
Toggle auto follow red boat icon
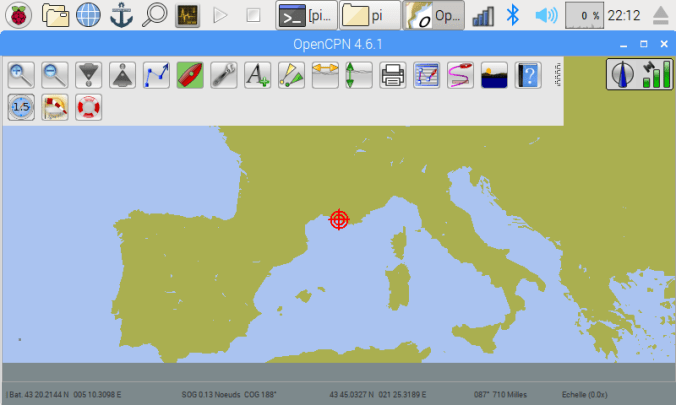190,75
